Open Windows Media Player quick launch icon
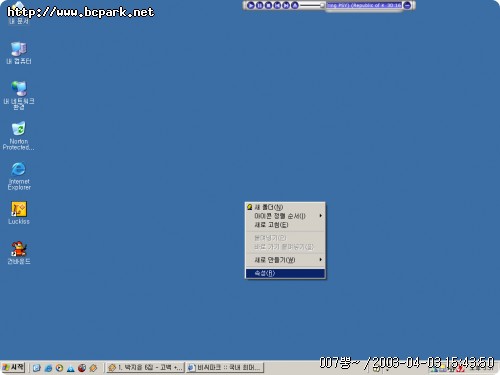This screenshot has width=500, height=375. pyautogui.click(x=59, y=368)
